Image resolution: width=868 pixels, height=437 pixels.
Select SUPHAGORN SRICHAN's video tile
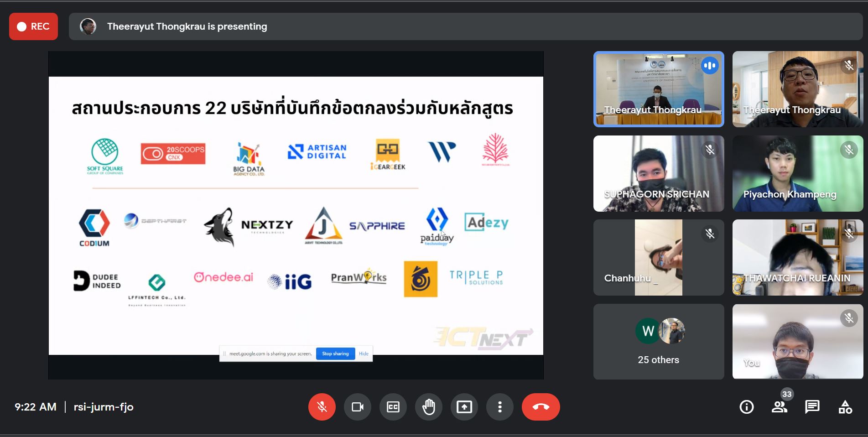pyautogui.click(x=658, y=173)
